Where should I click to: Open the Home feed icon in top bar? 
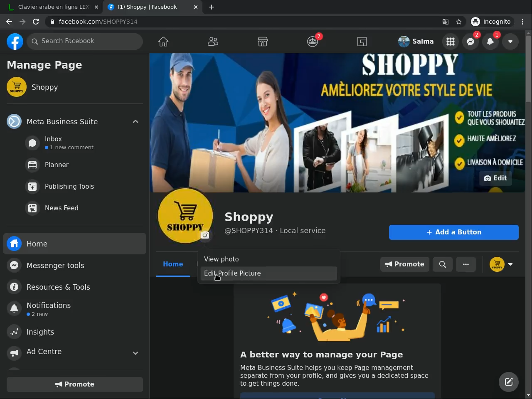(163, 42)
